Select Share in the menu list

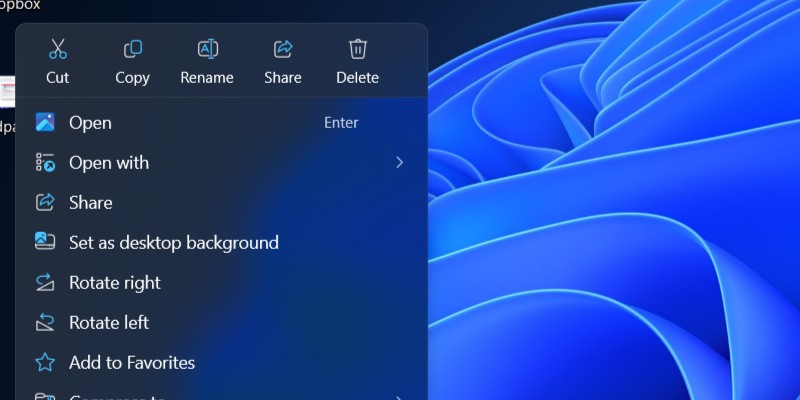(221, 202)
